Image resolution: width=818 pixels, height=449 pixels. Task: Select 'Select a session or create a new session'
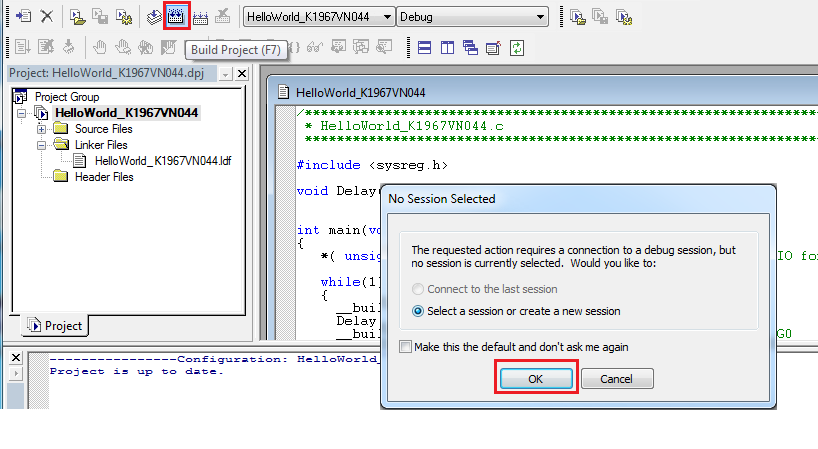(420, 311)
